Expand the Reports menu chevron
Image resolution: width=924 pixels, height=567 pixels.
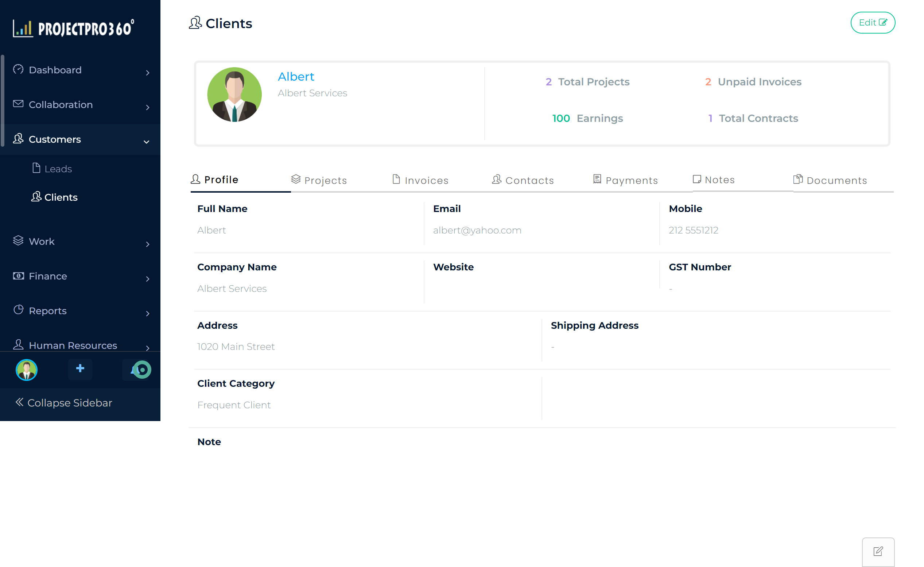pos(147,313)
